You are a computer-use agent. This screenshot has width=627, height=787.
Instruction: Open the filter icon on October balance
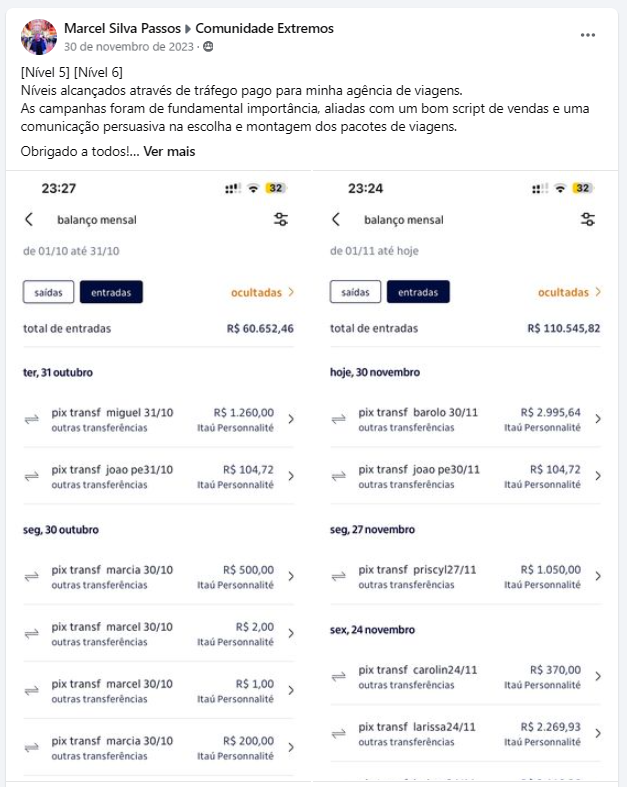[x=281, y=219]
